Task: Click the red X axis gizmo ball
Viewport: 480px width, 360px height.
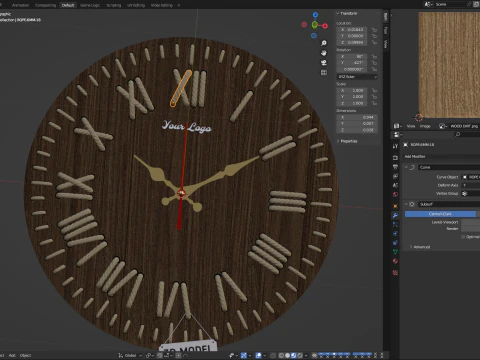Action: coord(325,26)
